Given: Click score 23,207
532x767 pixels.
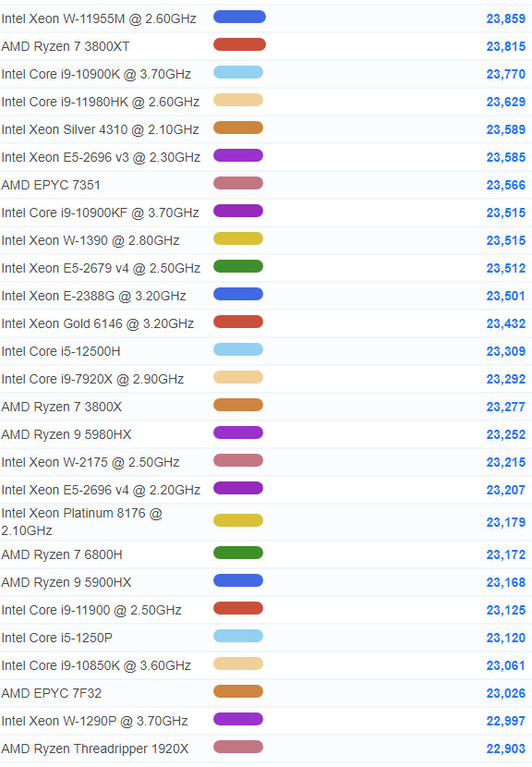Looking at the screenshot, I should [505, 490].
